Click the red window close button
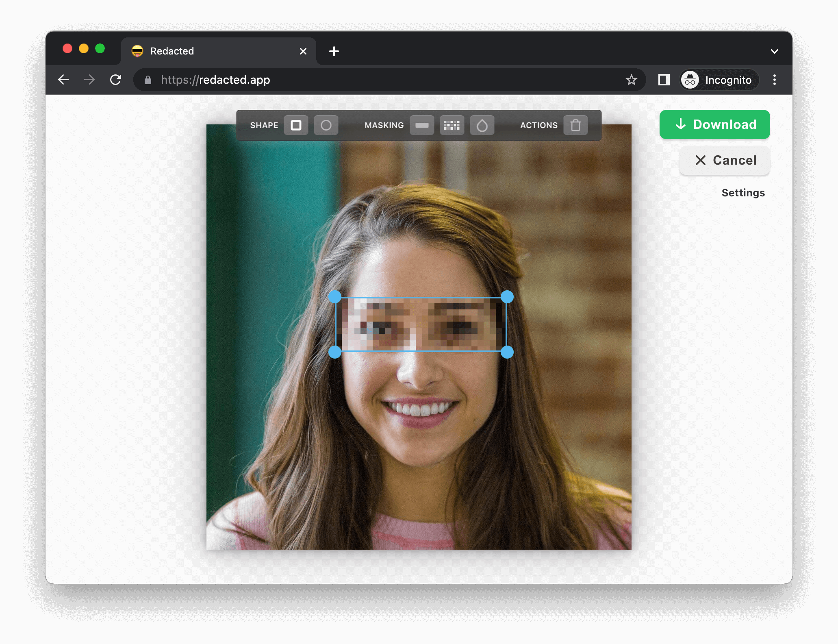This screenshot has height=644, width=838. point(67,49)
